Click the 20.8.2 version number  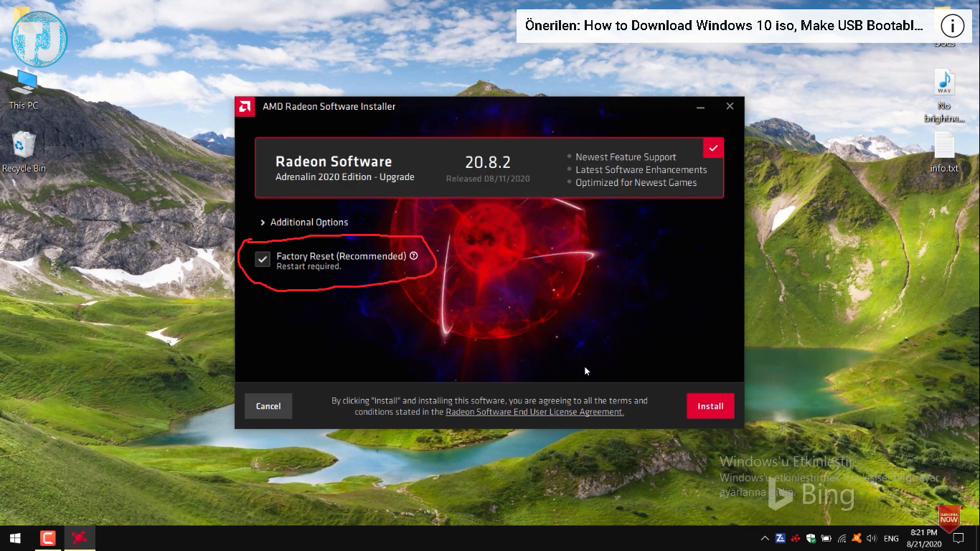(488, 162)
